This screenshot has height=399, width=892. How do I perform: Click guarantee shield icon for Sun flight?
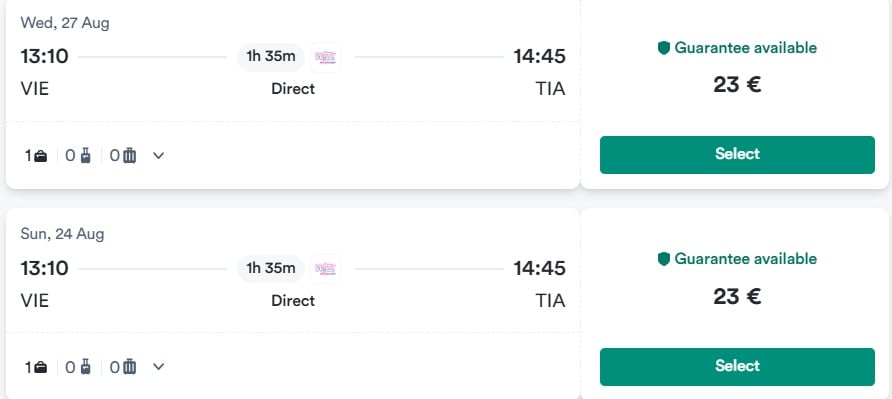(664, 259)
